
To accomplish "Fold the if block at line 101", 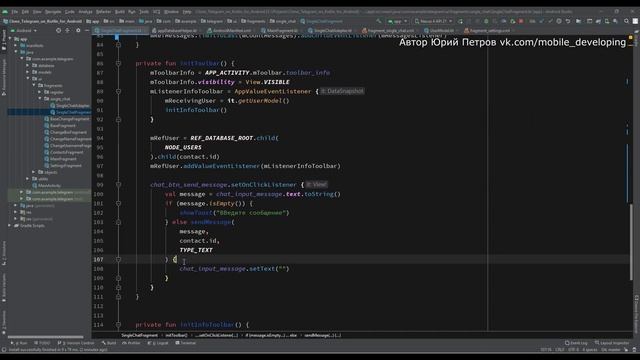I will [118, 203].
